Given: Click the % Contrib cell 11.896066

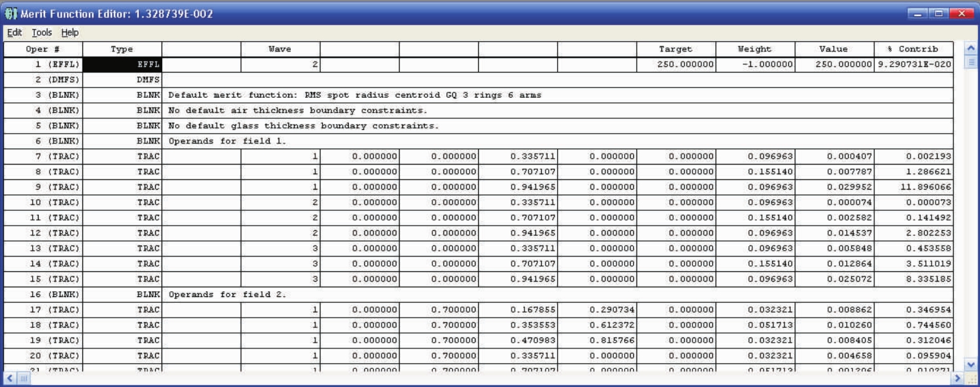Looking at the screenshot, I should [x=913, y=187].
